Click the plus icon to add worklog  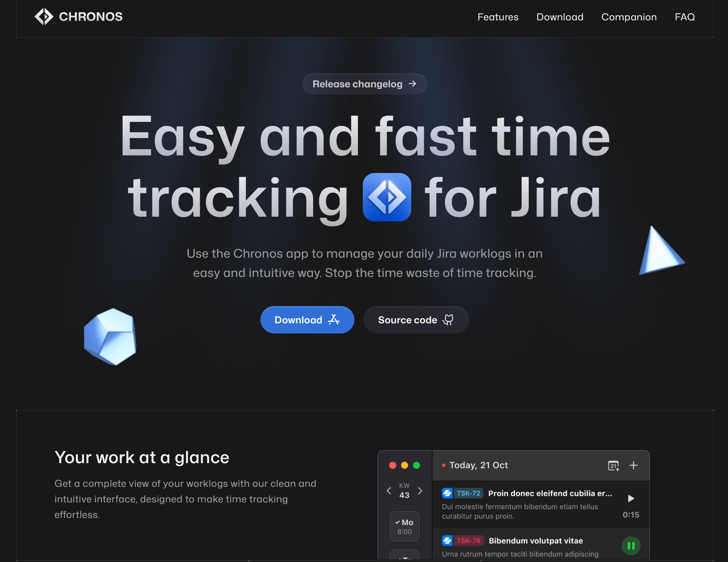(x=633, y=466)
